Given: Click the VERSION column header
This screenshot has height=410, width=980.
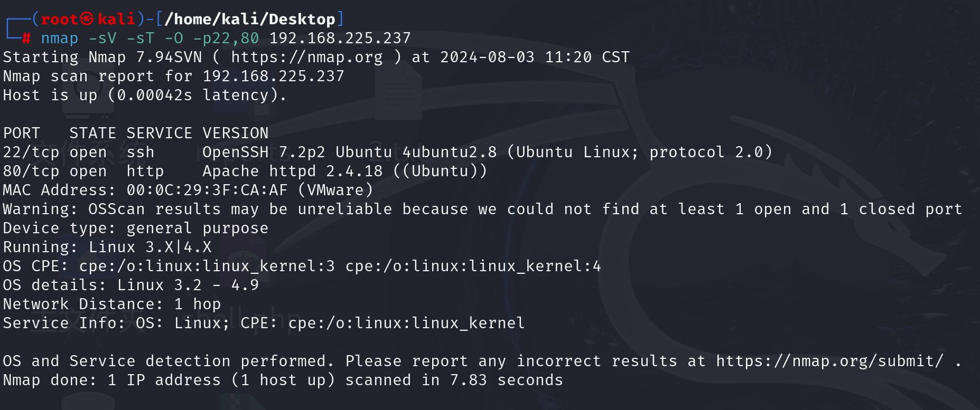Looking at the screenshot, I should coord(236,133).
